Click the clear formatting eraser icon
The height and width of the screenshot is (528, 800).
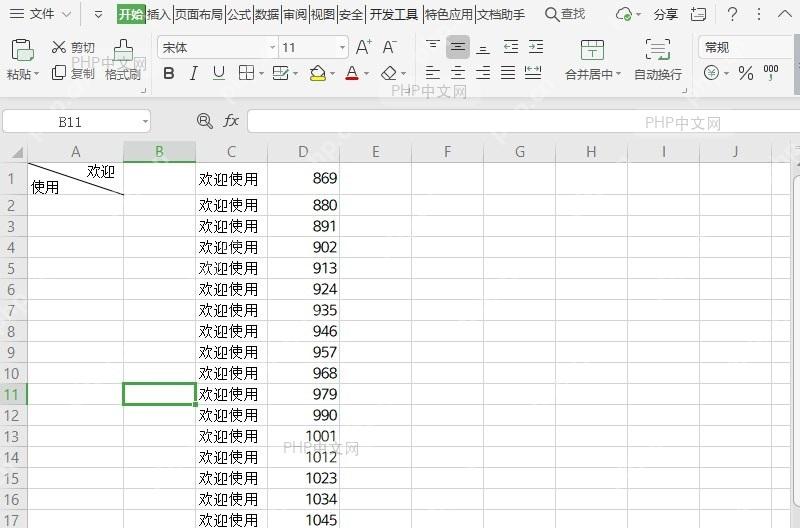389,73
